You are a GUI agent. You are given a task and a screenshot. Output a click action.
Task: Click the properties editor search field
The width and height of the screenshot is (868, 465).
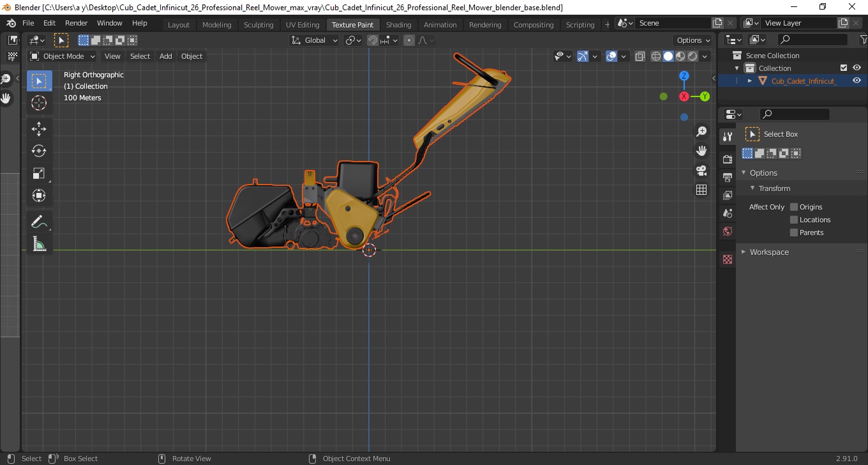pyautogui.click(x=795, y=114)
